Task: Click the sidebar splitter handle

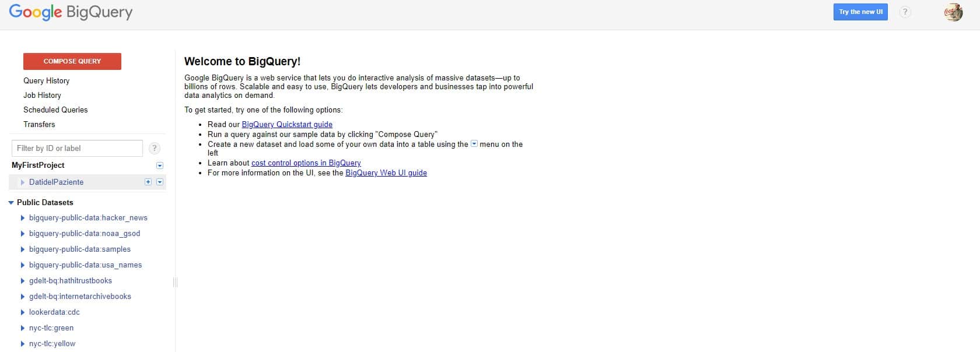Action: (175, 282)
